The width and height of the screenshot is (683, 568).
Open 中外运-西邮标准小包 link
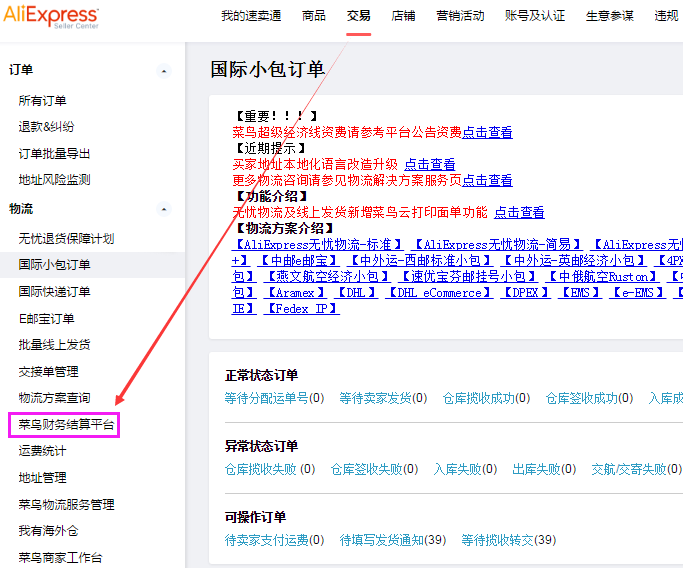click(x=420, y=260)
